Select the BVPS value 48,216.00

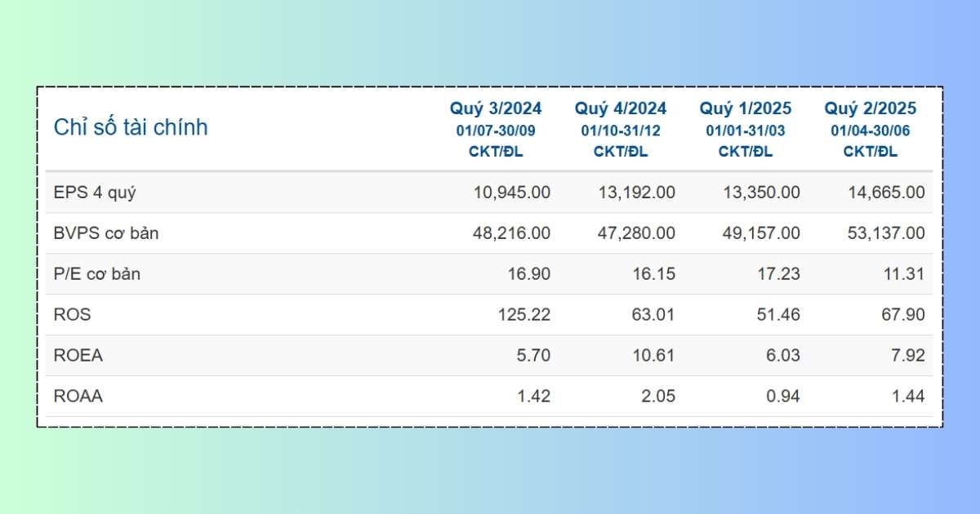(x=512, y=233)
